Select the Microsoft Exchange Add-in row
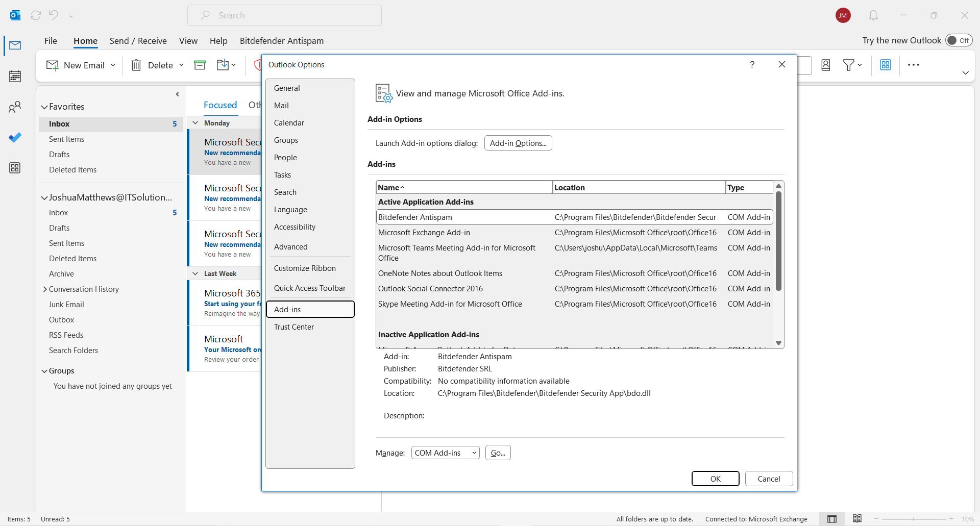 click(x=574, y=232)
